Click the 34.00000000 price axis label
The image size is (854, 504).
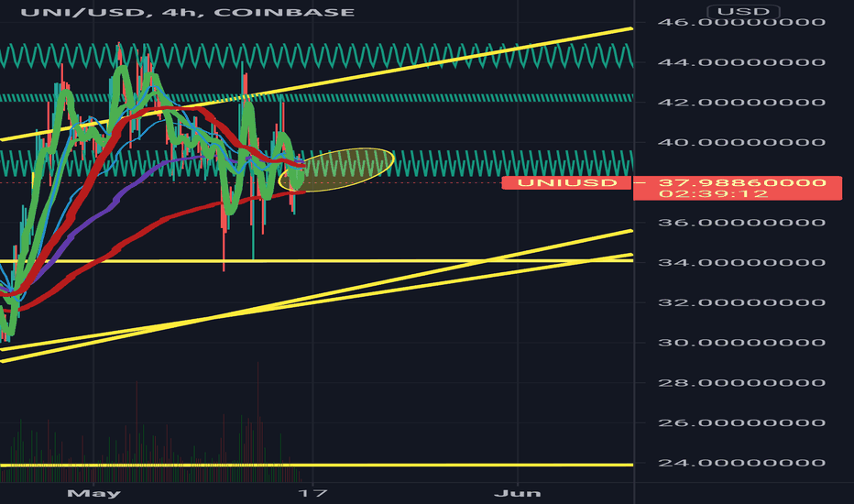(x=741, y=263)
